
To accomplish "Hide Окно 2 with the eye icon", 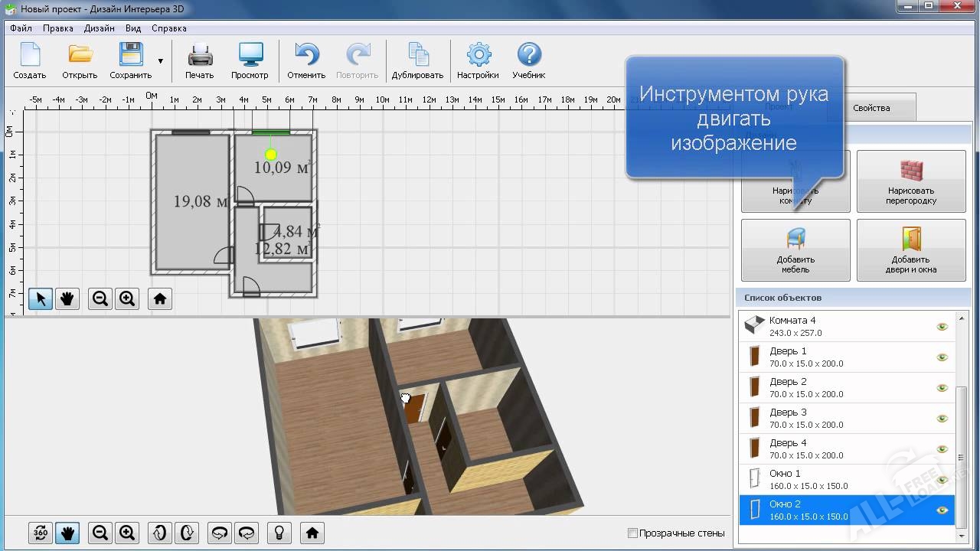I will 942,510.
